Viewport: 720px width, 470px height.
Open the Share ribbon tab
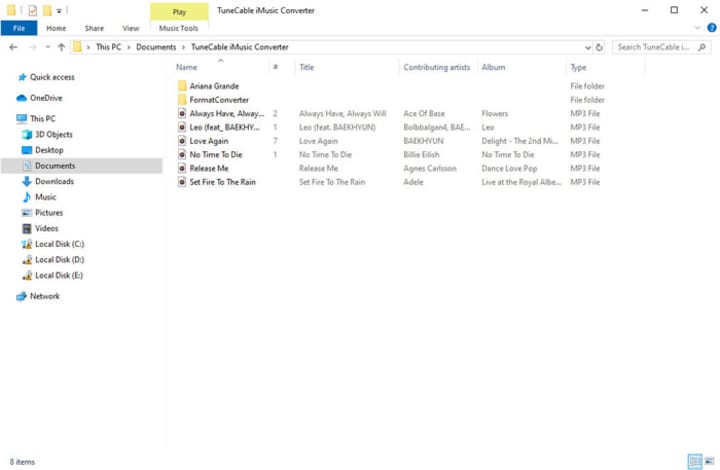[94, 28]
